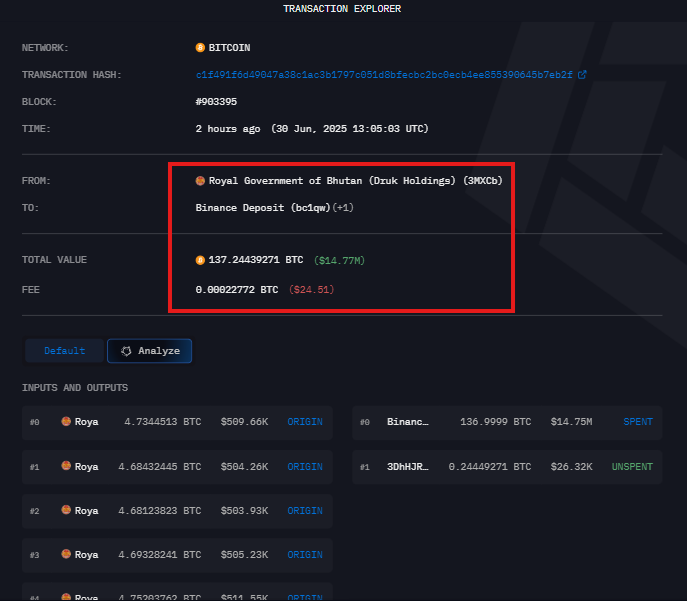Viewport: 687px width, 601px height.
Task: Click the 2 hours ago text
Action: (228, 129)
